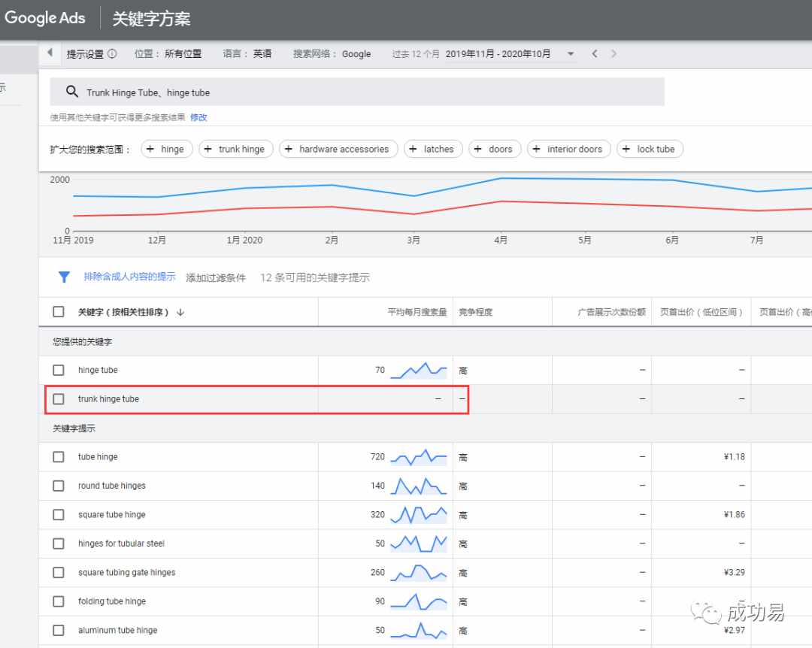
Task: Add the 'lock tube' suggestion chip
Action: point(650,149)
